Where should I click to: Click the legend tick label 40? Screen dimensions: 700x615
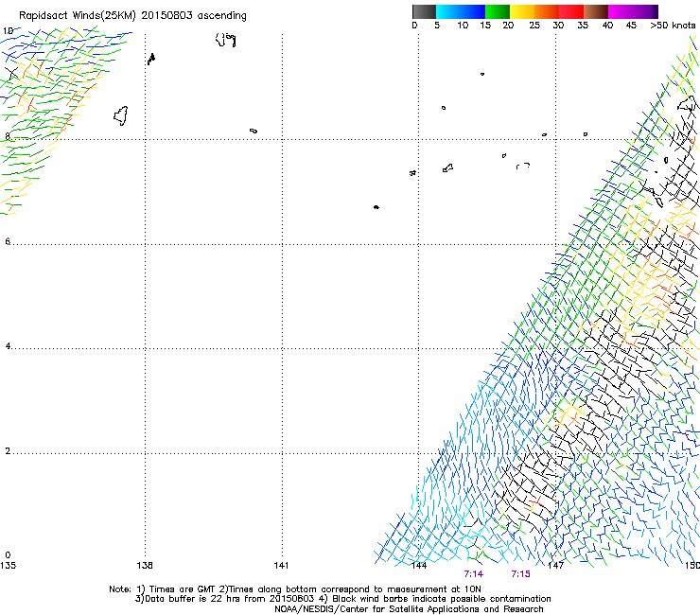(607, 26)
